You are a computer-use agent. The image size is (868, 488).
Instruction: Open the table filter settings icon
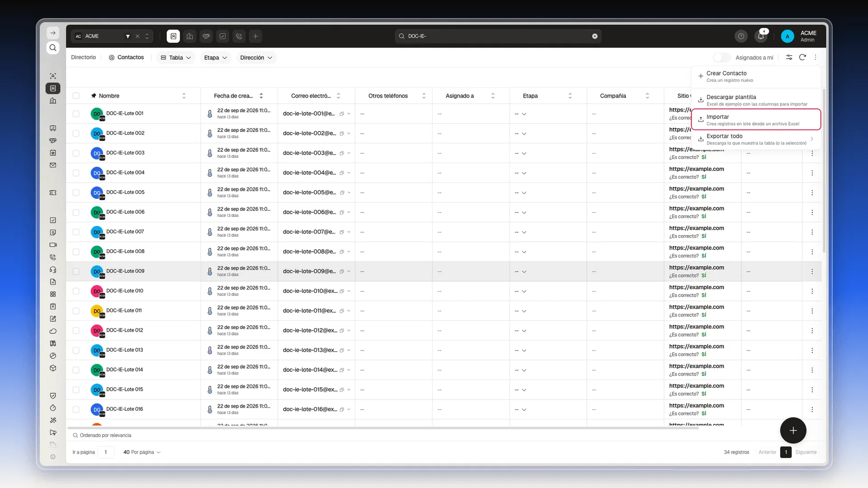[x=789, y=57]
